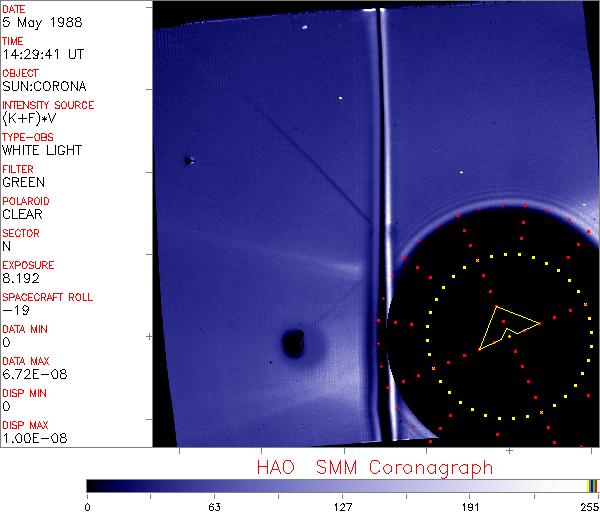This screenshot has width=600, height=512.
Task: Click the "POLAROID" label
Action: [26, 201]
